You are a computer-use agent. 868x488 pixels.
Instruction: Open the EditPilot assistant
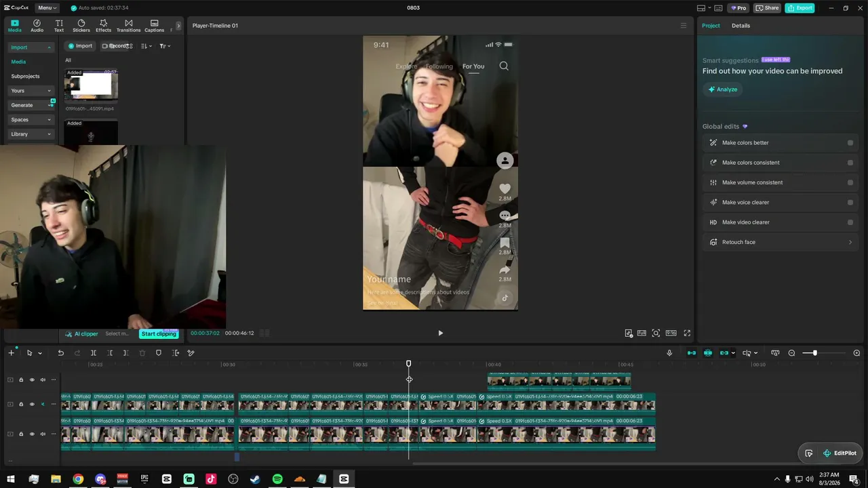pyautogui.click(x=840, y=453)
